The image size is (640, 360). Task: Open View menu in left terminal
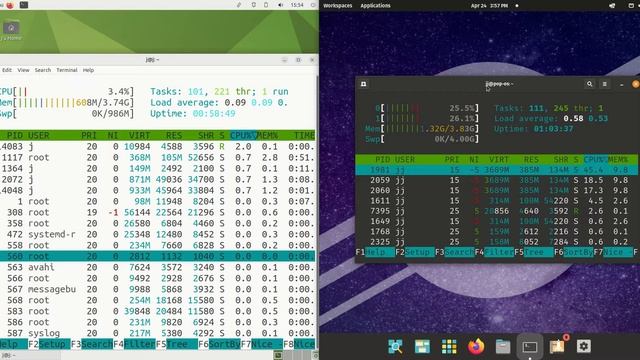(x=23, y=70)
